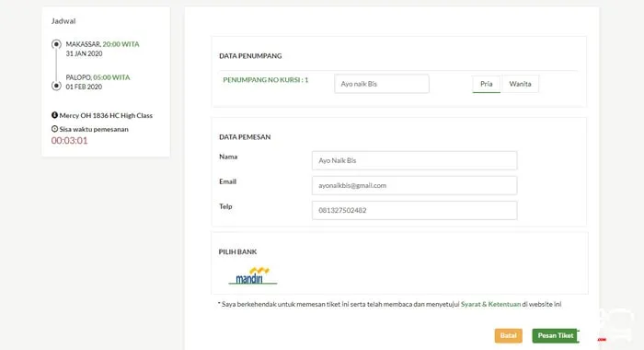This screenshot has width=644, height=350.
Task: Click the clock icon beside Sisa waktu pemesanan
Action: coord(54,129)
